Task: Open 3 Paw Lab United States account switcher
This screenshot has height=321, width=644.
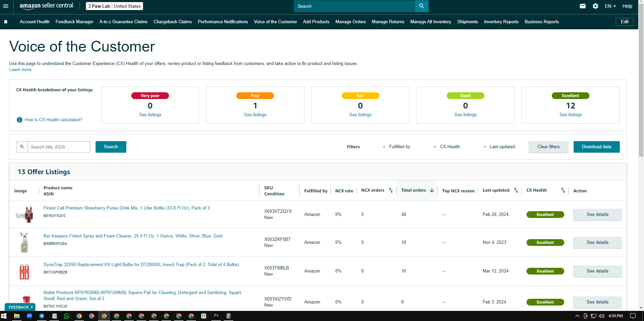Action: [114, 6]
